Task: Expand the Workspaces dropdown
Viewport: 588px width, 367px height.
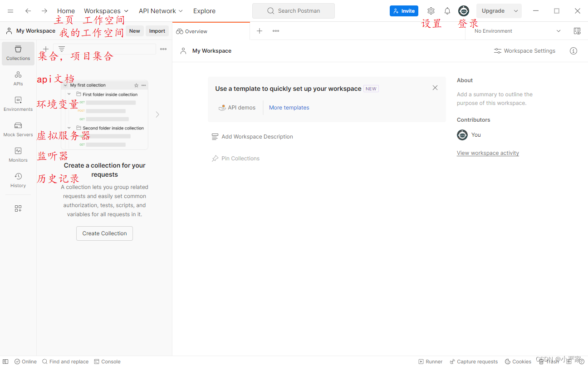Action: click(x=106, y=11)
